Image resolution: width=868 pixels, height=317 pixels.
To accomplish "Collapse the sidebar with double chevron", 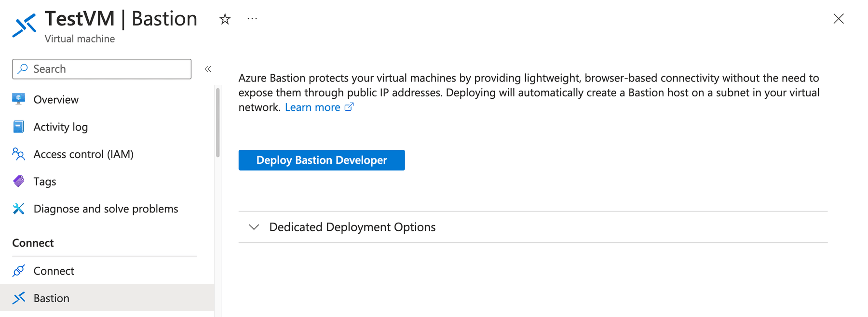I will [x=208, y=69].
